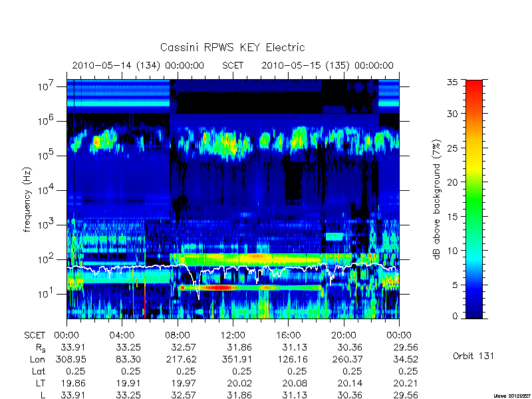Click longitude value 260.37
The height and width of the screenshot is (399, 532).
[x=347, y=359]
